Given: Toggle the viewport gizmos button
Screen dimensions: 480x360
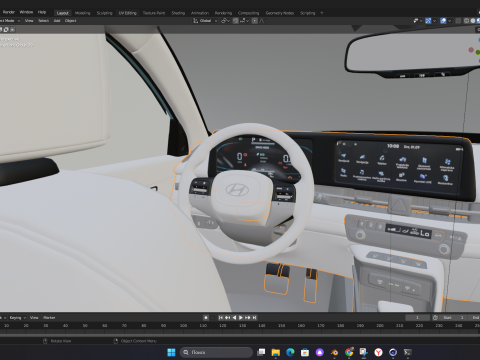Looking at the screenshot, I should [428, 21].
